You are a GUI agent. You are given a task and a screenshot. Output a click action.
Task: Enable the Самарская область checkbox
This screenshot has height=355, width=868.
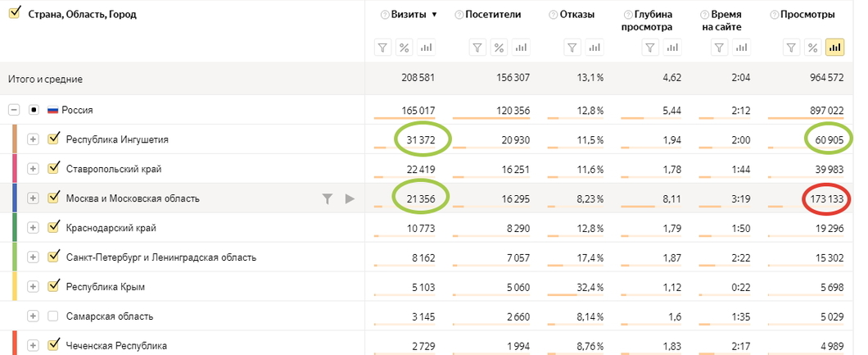pos(53,316)
